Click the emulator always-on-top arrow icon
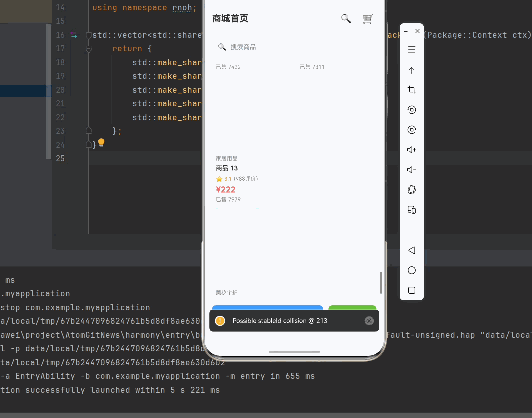Viewport: 532px width, 418px height. 412,70
